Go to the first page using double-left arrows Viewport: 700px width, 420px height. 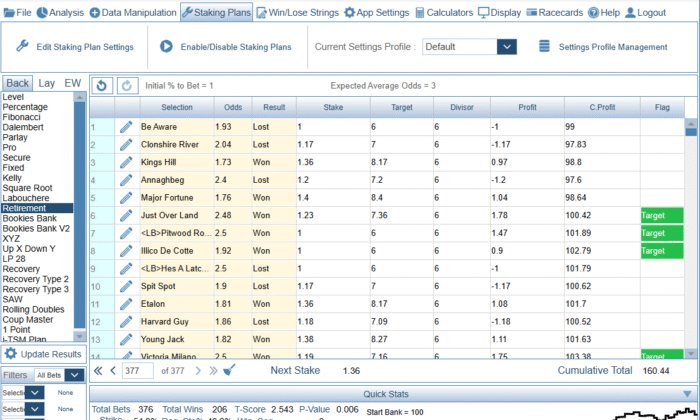point(98,371)
